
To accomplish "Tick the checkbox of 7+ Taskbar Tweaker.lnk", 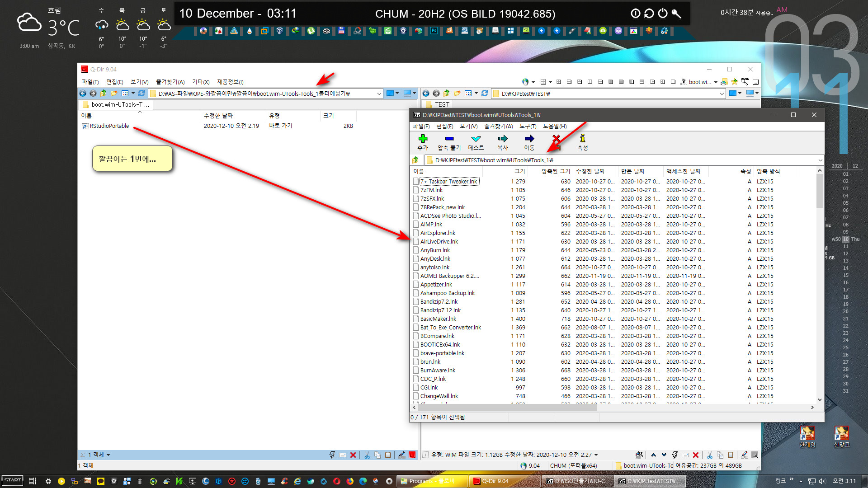I will [x=416, y=182].
